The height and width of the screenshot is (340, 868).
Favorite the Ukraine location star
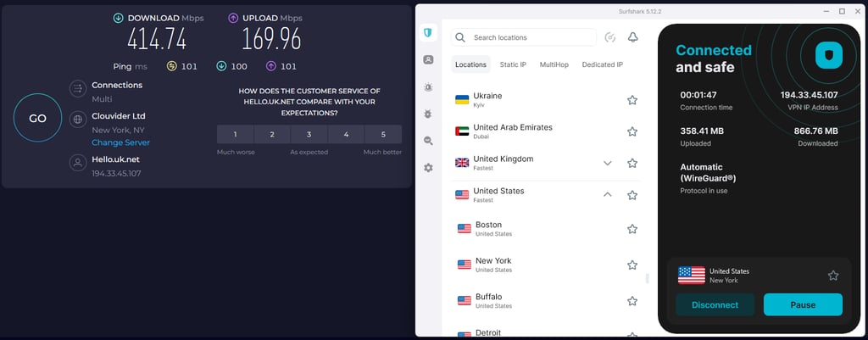click(x=632, y=100)
